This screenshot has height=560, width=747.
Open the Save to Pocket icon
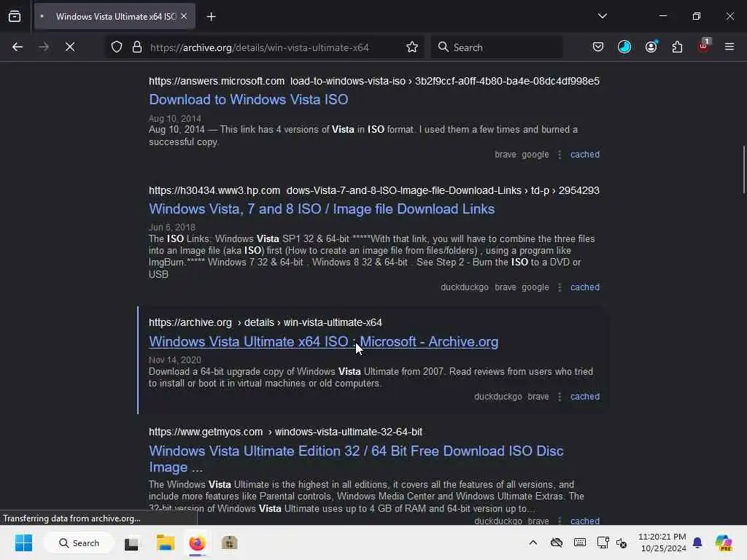pos(598,47)
